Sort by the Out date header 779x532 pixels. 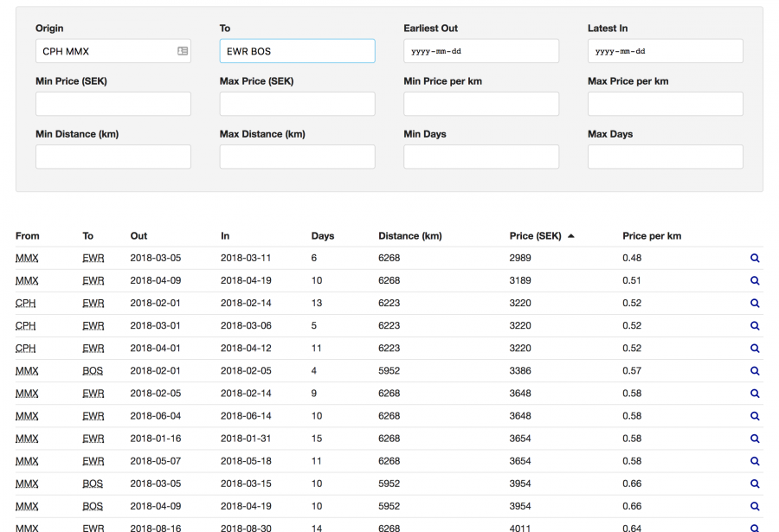(x=138, y=236)
